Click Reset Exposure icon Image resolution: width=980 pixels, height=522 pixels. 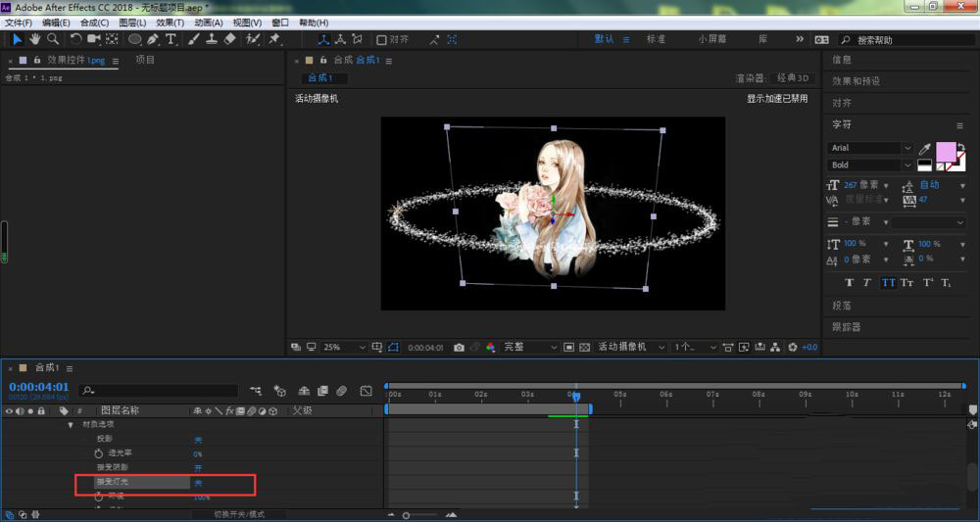click(x=793, y=347)
